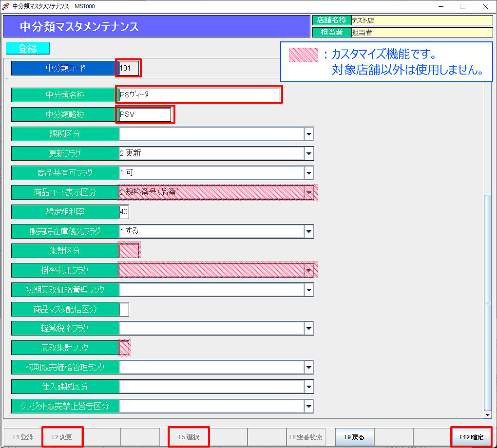Click the 買取集計フラグ label
The width and height of the screenshot is (497, 448).
(65, 348)
